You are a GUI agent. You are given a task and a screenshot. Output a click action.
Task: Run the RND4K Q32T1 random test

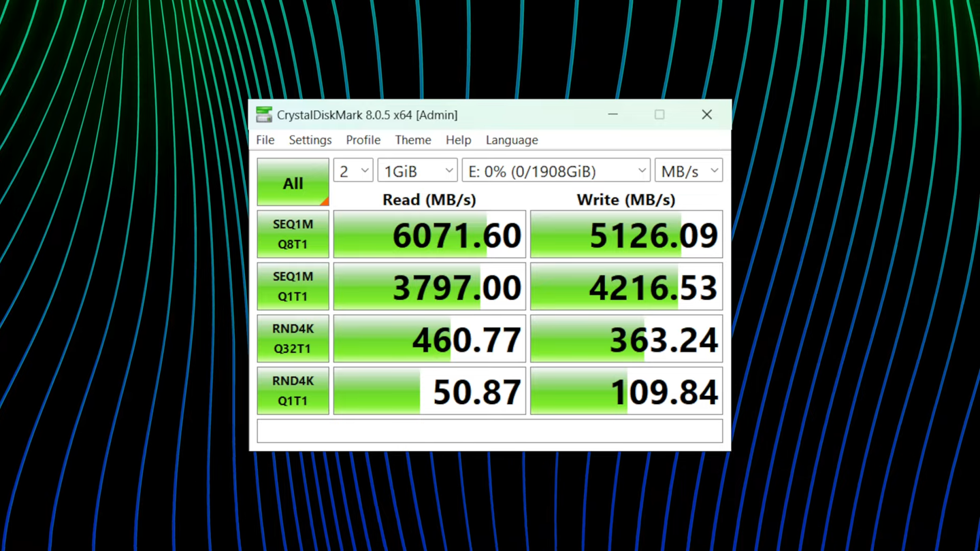click(x=293, y=338)
